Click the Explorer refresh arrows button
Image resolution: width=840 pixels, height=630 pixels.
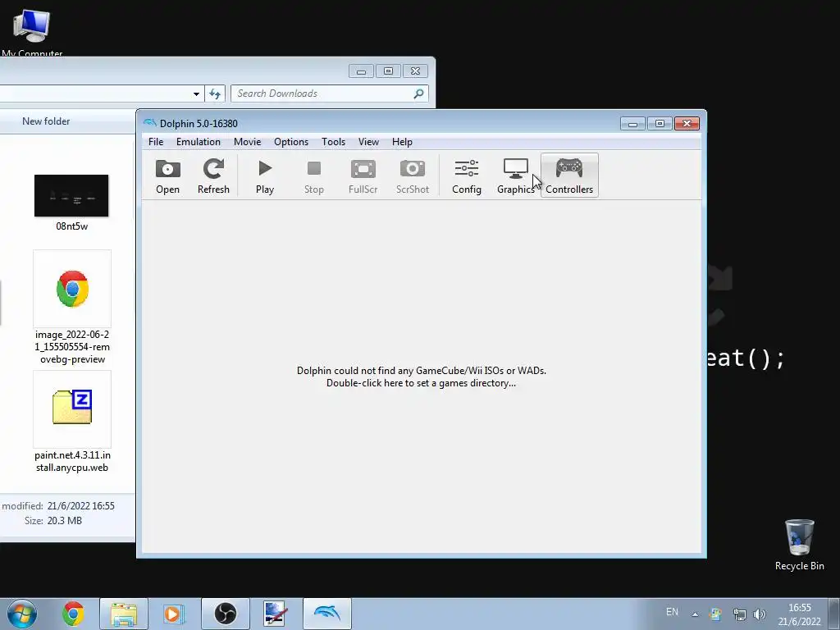pyautogui.click(x=215, y=94)
